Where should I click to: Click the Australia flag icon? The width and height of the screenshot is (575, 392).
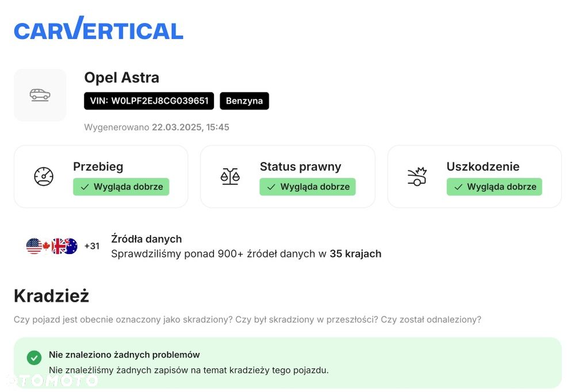pos(70,246)
